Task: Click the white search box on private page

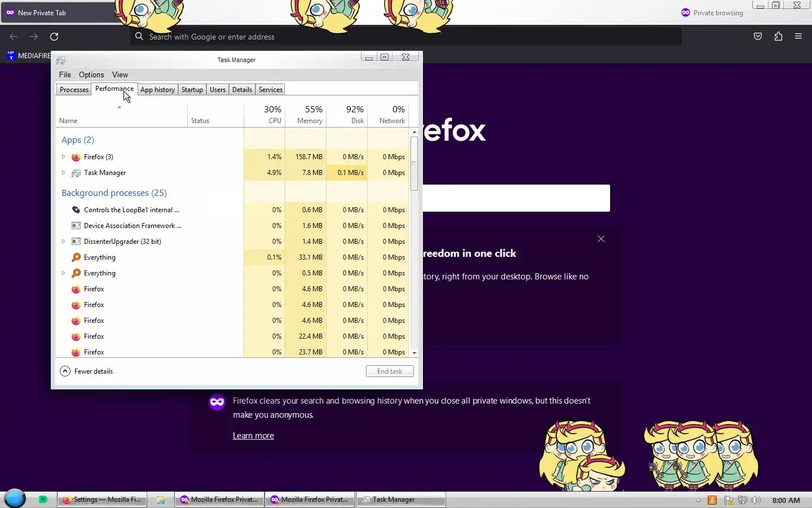Action: pyautogui.click(x=516, y=198)
